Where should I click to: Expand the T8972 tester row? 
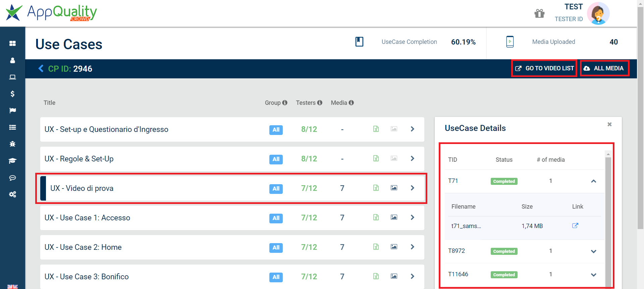point(593,251)
